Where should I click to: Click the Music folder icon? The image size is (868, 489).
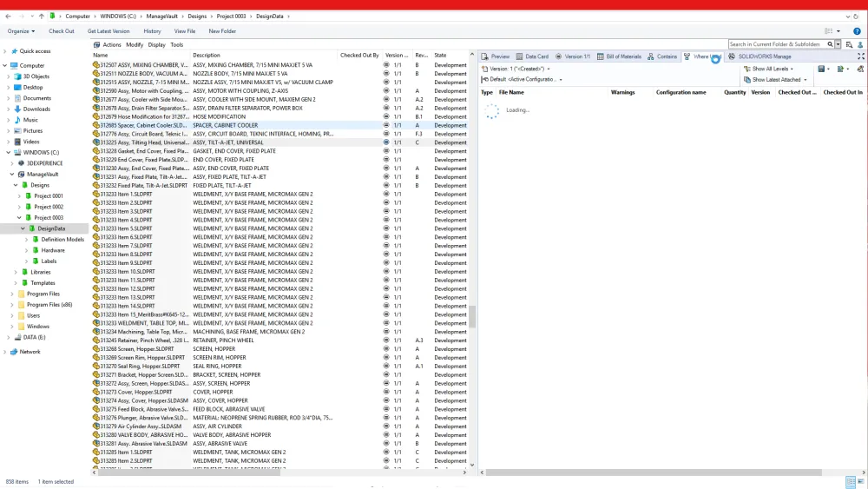pos(17,120)
